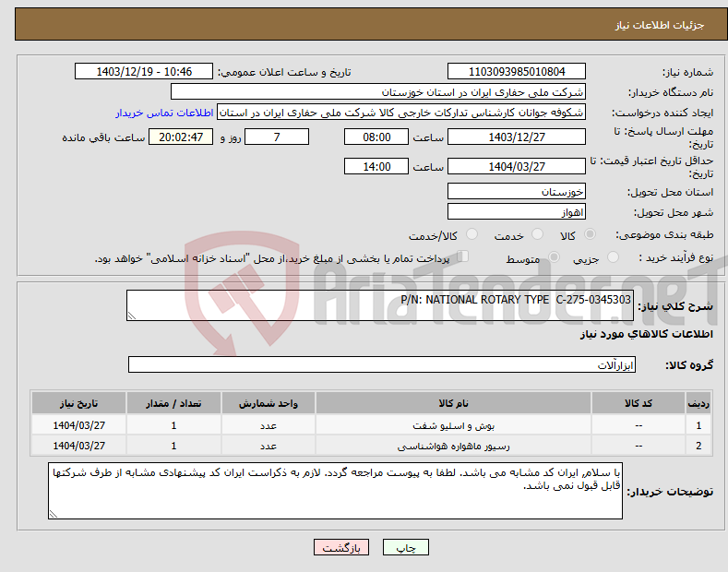The width and height of the screenshot is (728, 572).
Task: Click the resize grip of buyer notes box
Action: click(54, 514)
